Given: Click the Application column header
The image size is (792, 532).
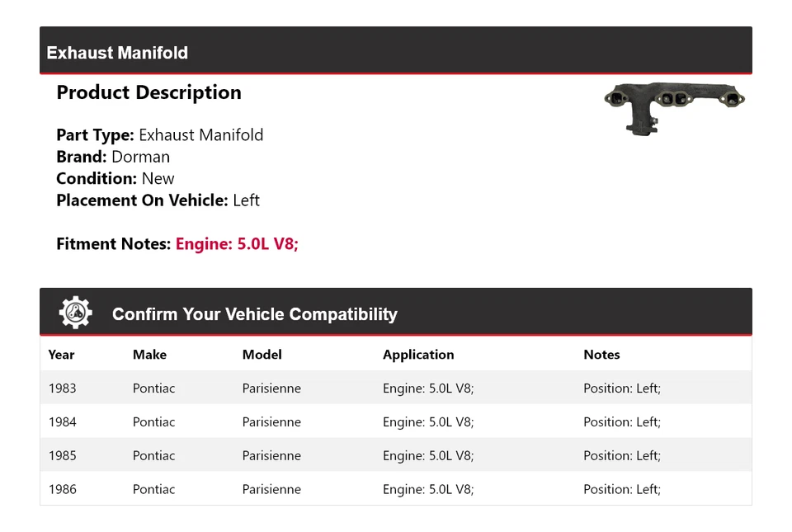Looking at the screenshot, I should 418,355.
